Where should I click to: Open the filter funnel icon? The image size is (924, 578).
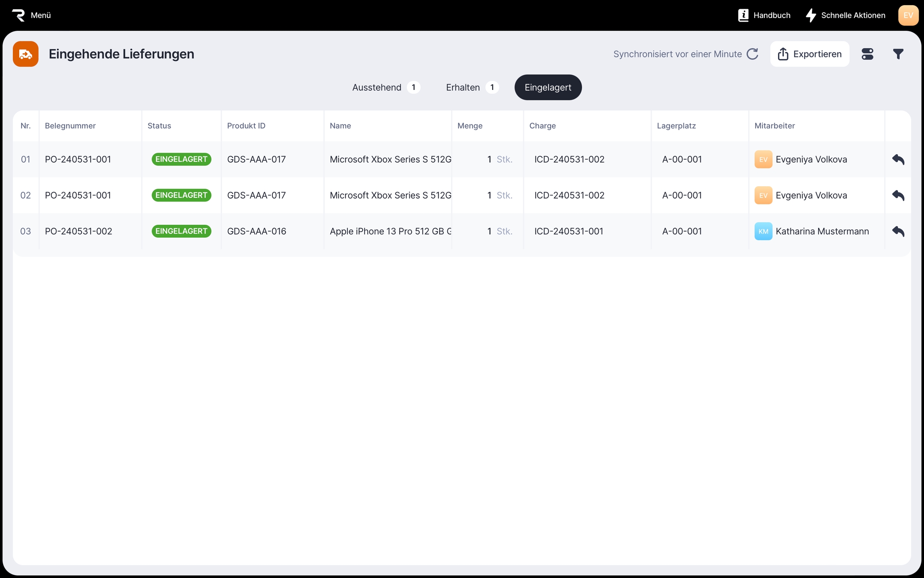point(898,54)
